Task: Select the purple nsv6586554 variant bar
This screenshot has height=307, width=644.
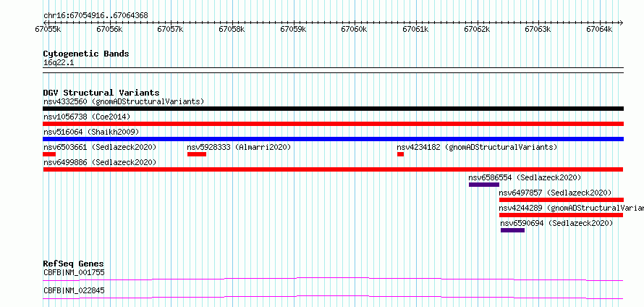Action: (x=484, y=185)
